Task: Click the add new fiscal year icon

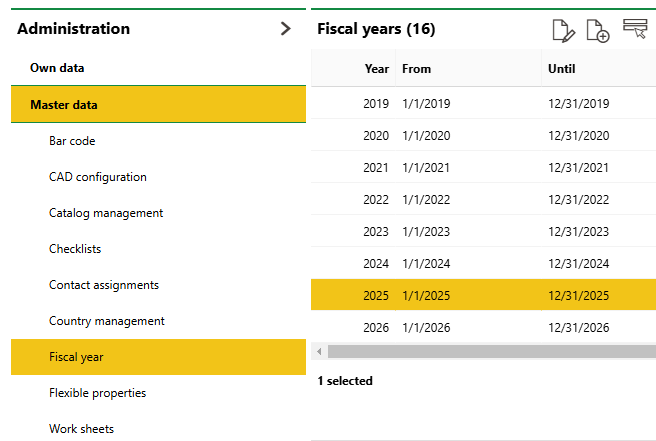Action: point(598,31)
